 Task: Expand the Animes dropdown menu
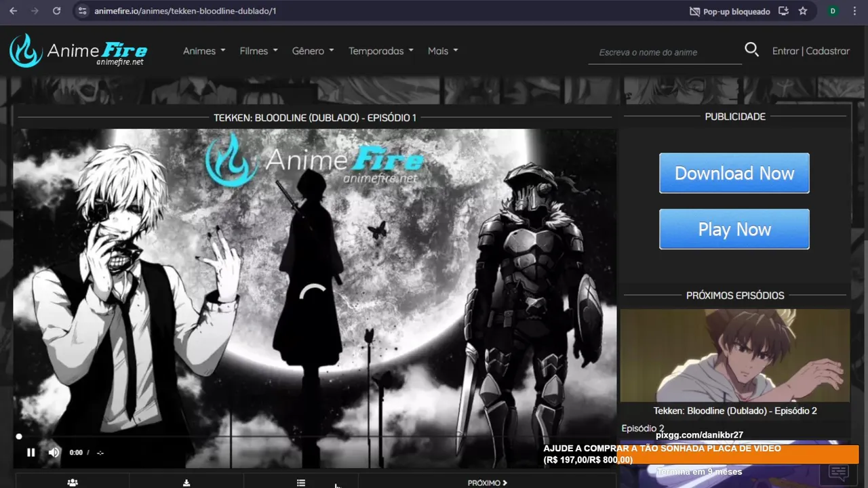point(204,51)
